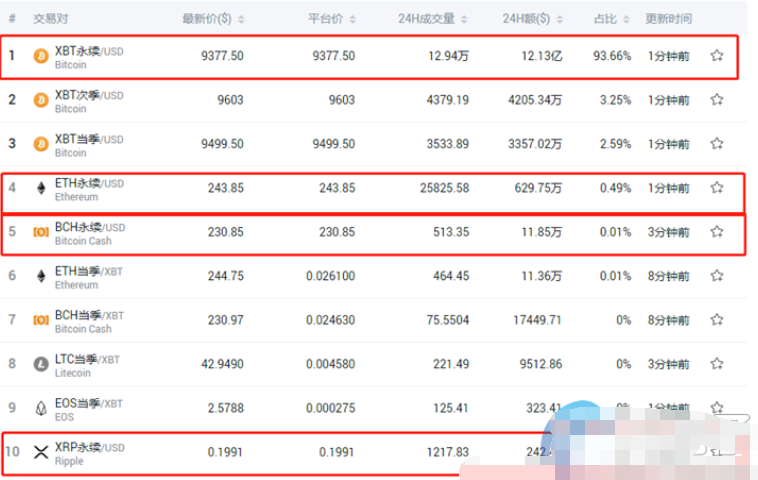Screen dimensions: 758x480
Task: Click the 42.9490 latest price
Action: click(x=222, y=364)
